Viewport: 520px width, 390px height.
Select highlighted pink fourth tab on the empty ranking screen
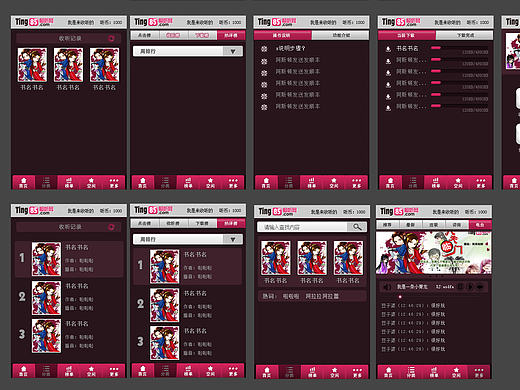coord(231,35)
